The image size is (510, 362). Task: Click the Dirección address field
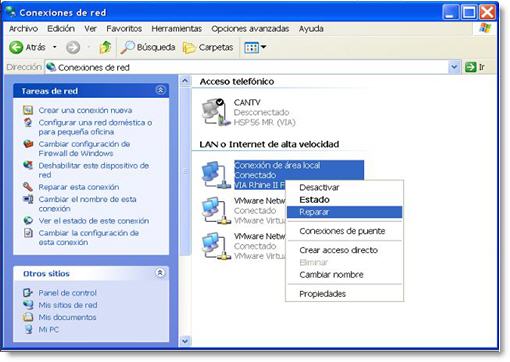(x=247, y=67)
